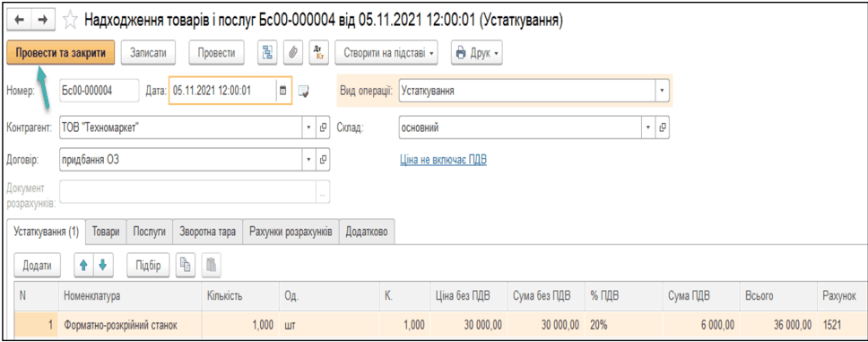This screenshot has height=342, width=868.
Task: Expand the Створити на підставі menu
Action: (x=386, y=53)
